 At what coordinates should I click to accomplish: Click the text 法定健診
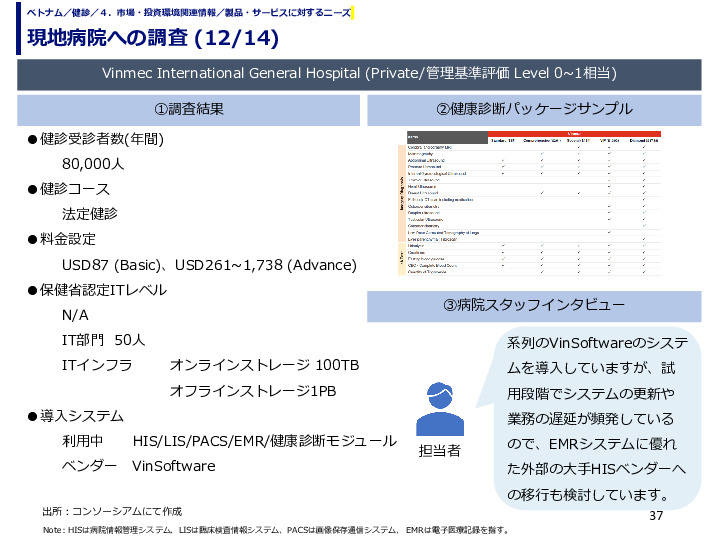(x=90, y=214)
